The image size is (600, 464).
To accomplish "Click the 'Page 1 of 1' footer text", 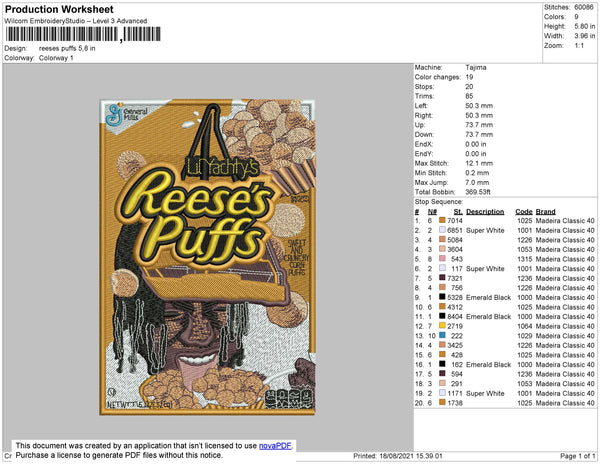I will pyautogui.click(x=577, y=456).
